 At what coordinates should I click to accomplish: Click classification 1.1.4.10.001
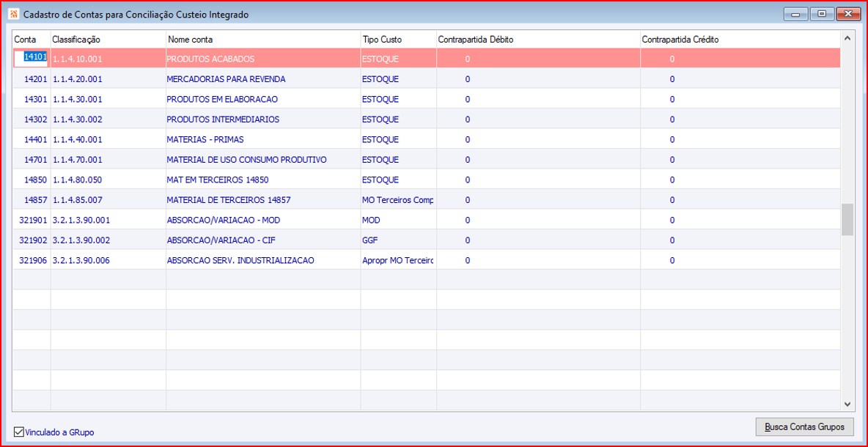(78, 59)
